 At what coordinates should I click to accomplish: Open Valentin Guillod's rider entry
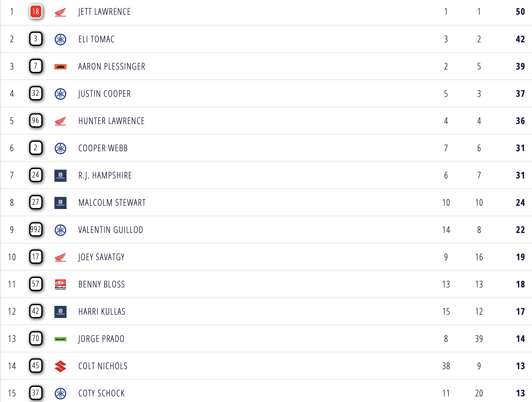pyautogui.click(x=110, y=230)
